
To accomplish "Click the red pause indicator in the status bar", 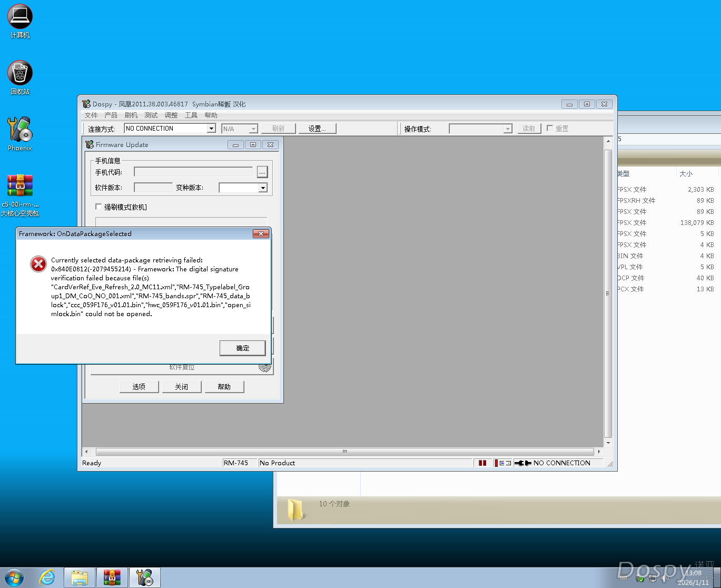I will pos(482,463).
